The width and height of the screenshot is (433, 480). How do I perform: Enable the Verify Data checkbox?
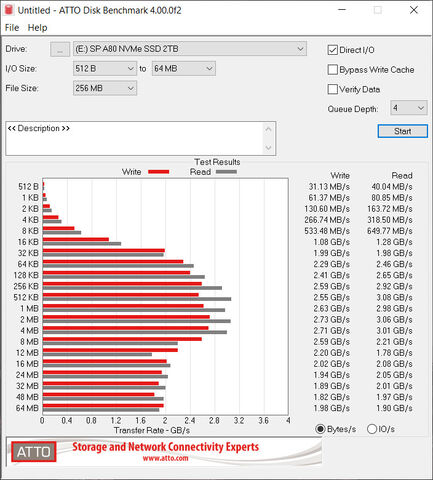coord(333,89)
